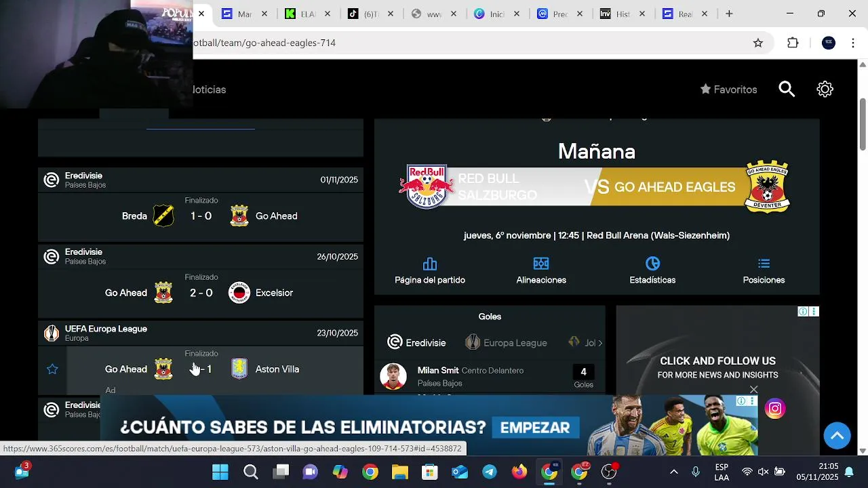Open the Instagram icon in the ad
This screenshot has height=488, width=868.
[x=774, y=408]
